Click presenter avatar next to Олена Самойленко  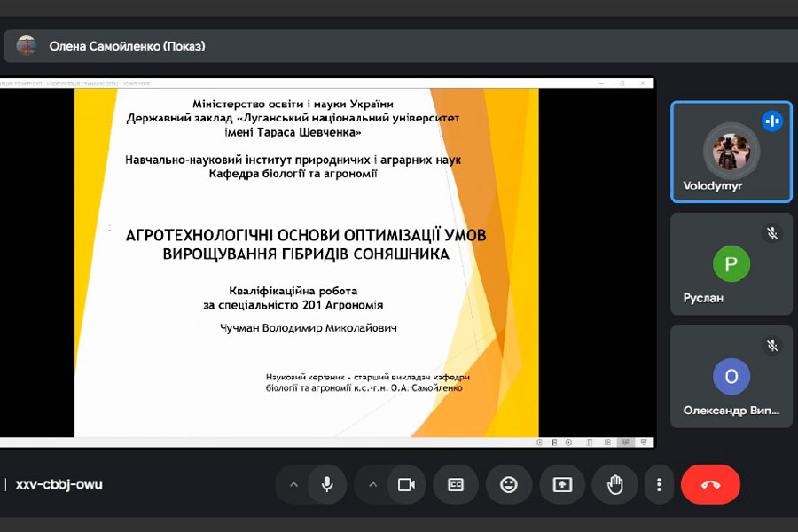click(27, 45)
